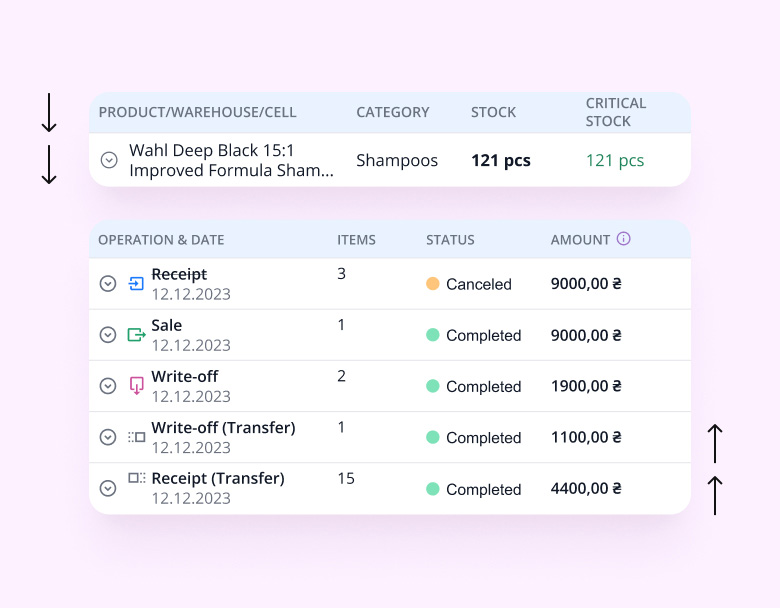Click the 121 pcs critical stock value
The height and width of the screenshot is (608, 780).
point(614,161)
